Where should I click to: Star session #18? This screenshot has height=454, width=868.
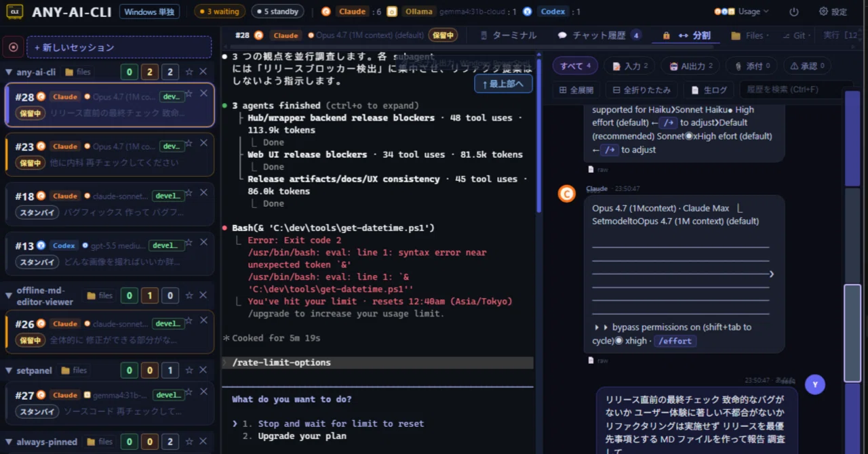[189, 192]
